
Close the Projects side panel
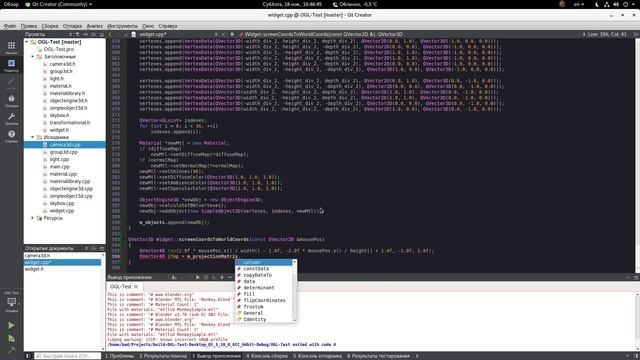tap(102, 34)
